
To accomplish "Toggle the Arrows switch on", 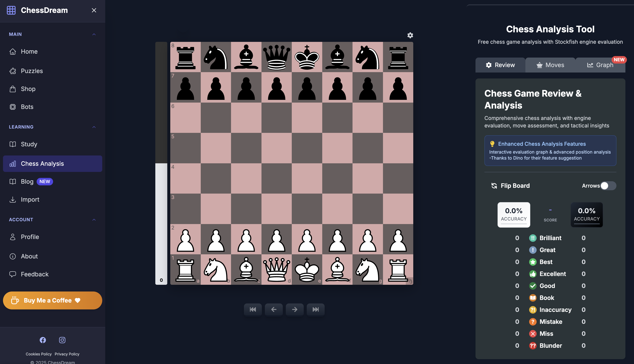I will pyautogui.click(x=608, y=186).
